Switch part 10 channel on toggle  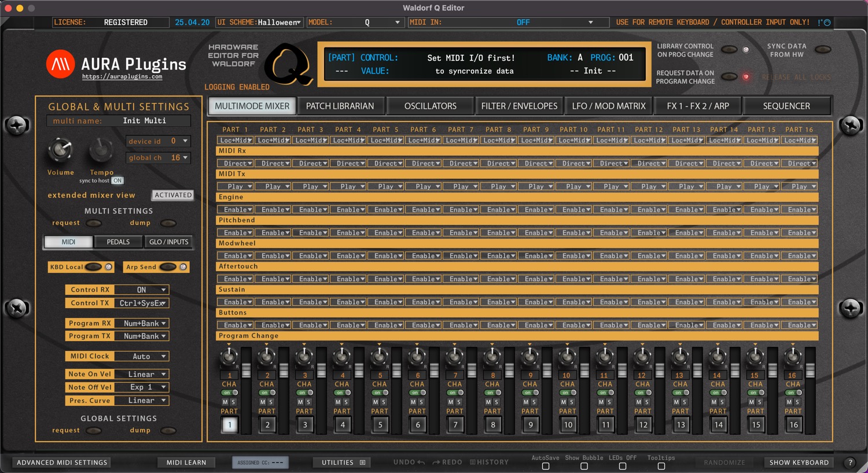point(568,393)
